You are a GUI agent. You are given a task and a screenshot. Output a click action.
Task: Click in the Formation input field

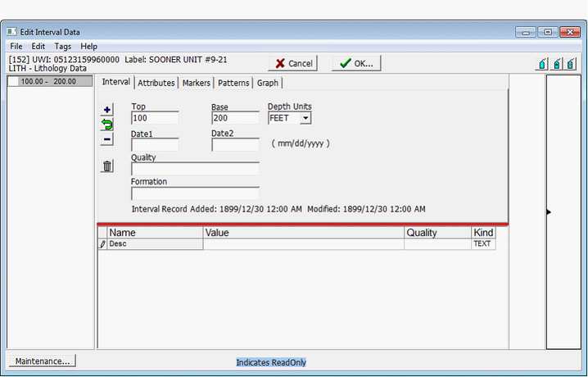[x=195, y=194]
